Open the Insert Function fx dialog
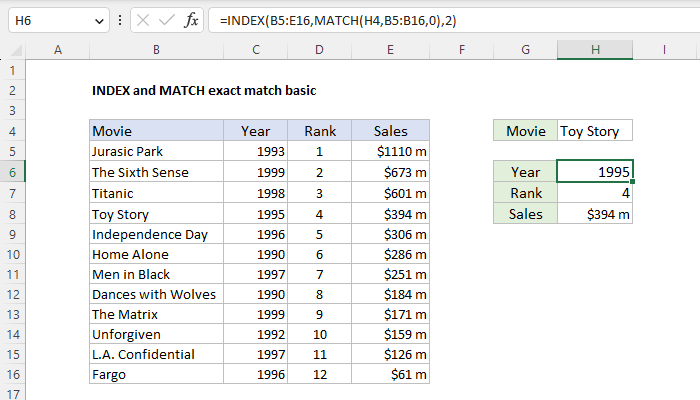 (x=191, y=21)
